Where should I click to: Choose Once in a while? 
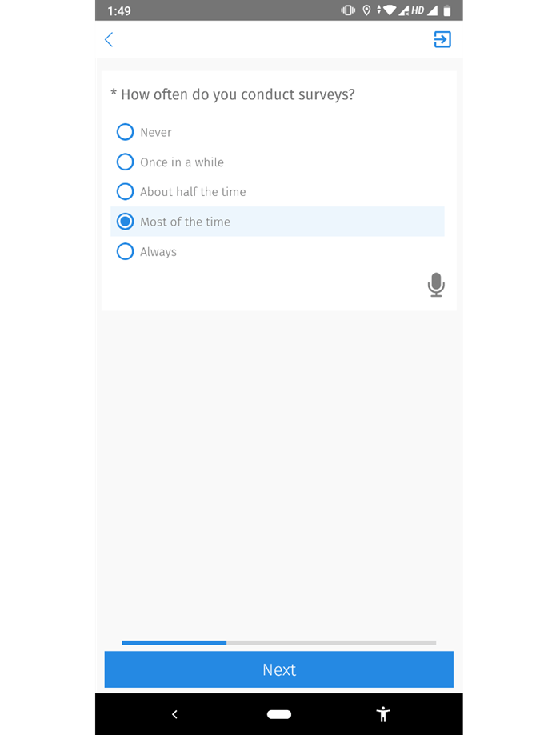coord(125,162)
